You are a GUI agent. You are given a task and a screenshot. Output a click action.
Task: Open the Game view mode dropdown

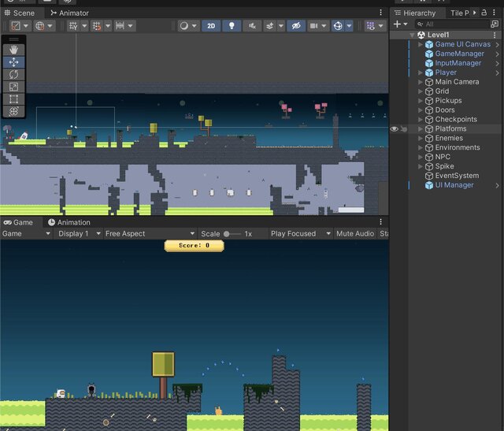26,233
